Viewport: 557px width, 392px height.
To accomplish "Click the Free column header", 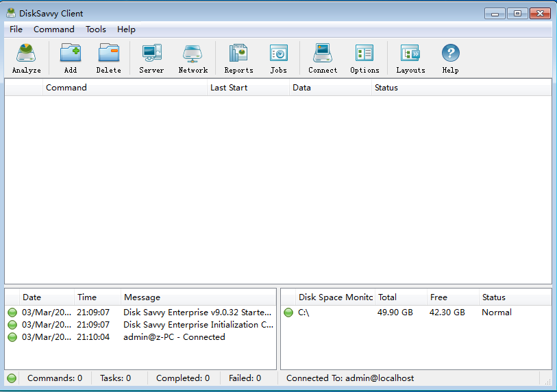I will pos(453,297).
